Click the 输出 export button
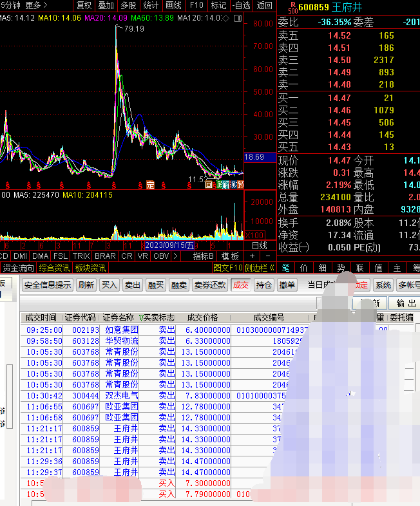 (406, 303)
